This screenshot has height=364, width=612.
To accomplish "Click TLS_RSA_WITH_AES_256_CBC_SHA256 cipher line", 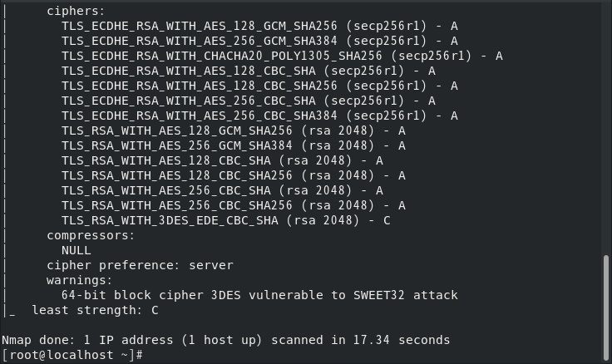I will (x=234, y=205).
